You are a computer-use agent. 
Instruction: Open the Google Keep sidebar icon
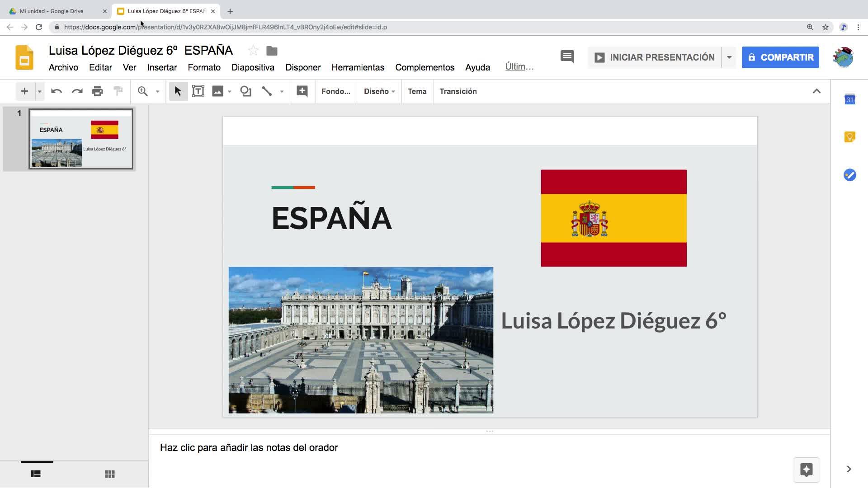[x=849, y=137]
